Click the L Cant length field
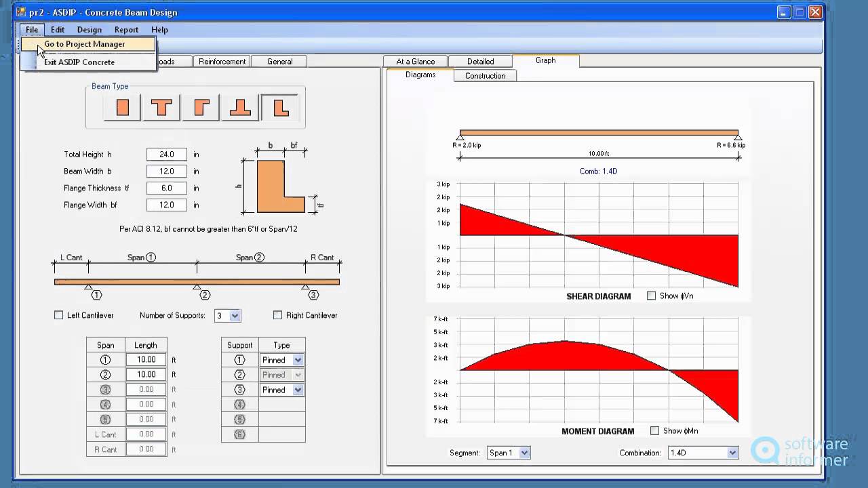Image resolution: width=868 pixels, height=488 pixels. pyautogui.click(x=146, y=434)
